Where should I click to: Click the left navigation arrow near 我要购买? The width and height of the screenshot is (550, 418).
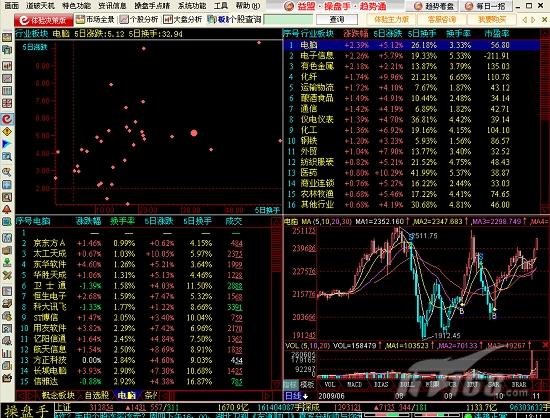click(x=524, y=20)
